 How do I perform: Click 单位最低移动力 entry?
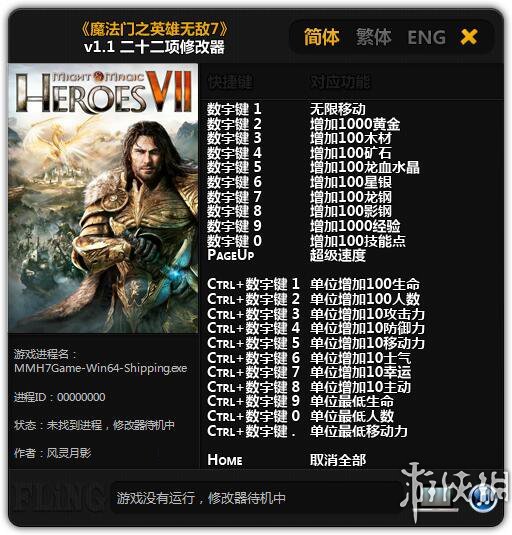tap(359, 431)
